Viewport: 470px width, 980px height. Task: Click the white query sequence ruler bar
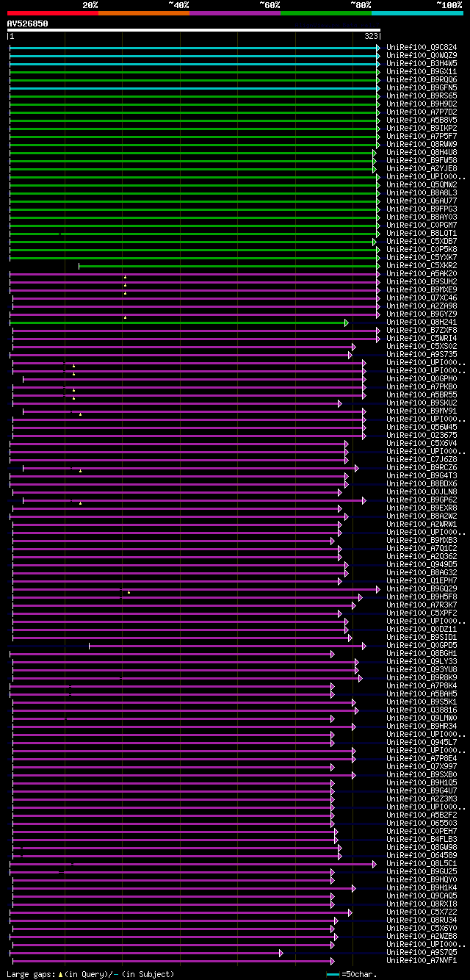tap(194, 30)
